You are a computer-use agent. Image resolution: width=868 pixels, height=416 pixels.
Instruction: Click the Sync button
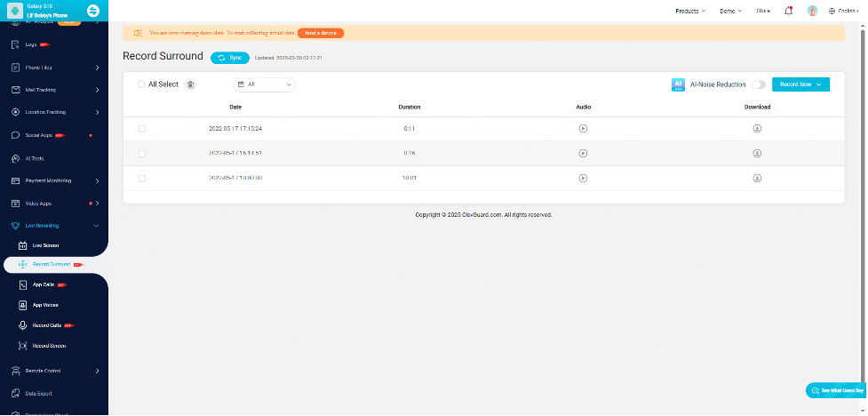230,57
